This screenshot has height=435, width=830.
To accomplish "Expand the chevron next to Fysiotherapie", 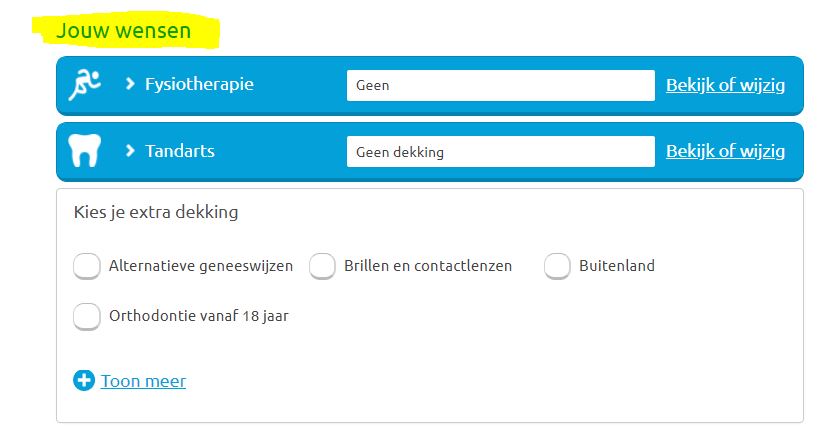I will tap(130, 84).
